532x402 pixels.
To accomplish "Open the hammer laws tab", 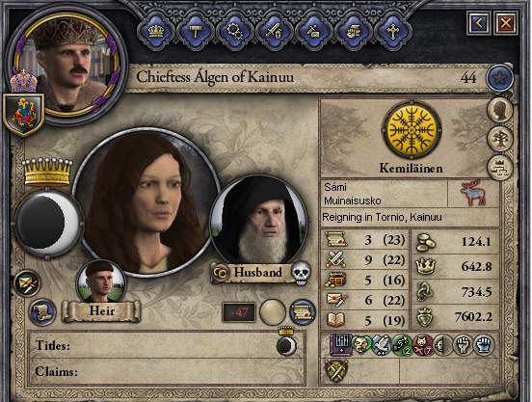I will (x=195, y=32).
